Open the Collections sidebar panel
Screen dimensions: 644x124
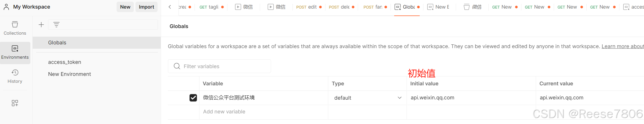click(15, 28)
